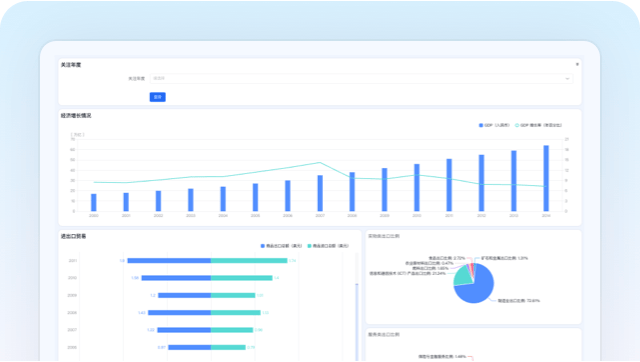
Task: Click the 2009 teal import bar
Action: tap(233, 295)
